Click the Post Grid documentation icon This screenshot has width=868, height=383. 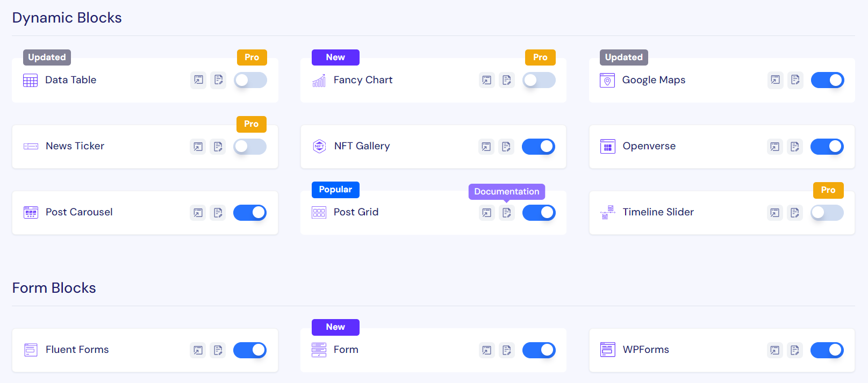(x=506, y=213)
